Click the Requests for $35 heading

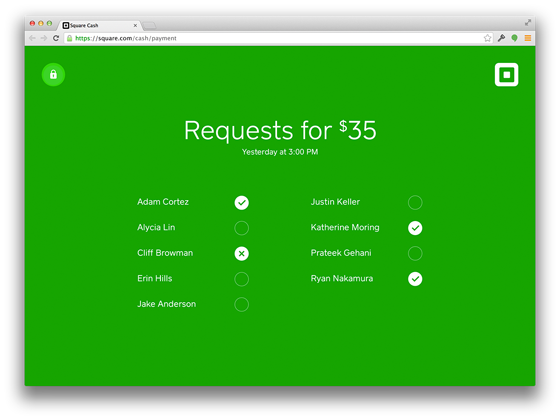tap(280, 130)
